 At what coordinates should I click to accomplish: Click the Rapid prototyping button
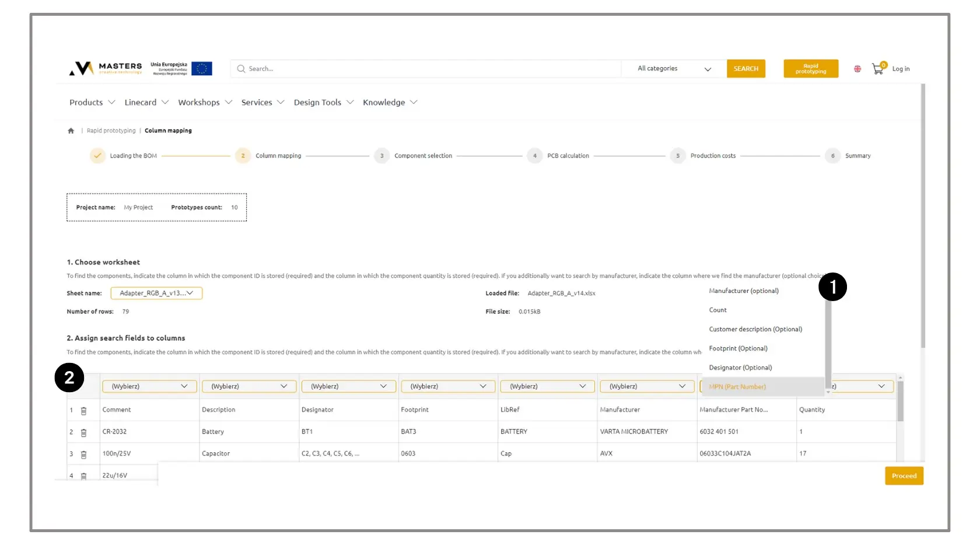811,69
